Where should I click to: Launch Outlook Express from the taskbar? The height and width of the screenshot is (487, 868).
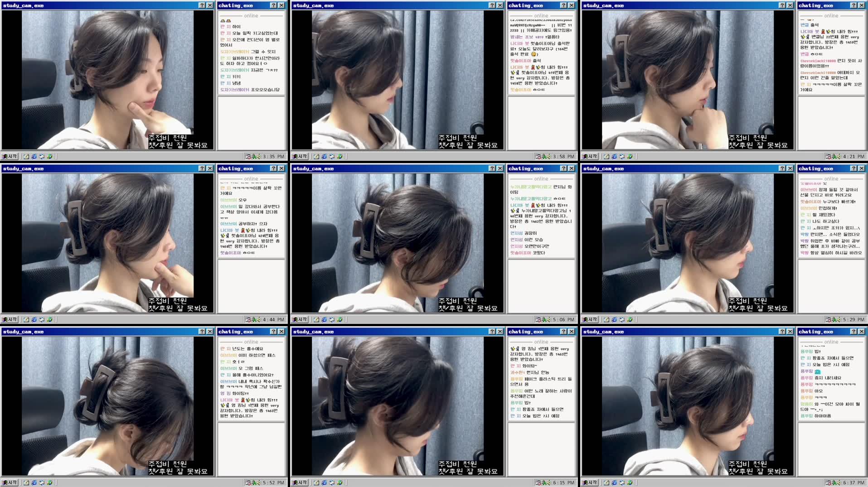pos(42,155)
